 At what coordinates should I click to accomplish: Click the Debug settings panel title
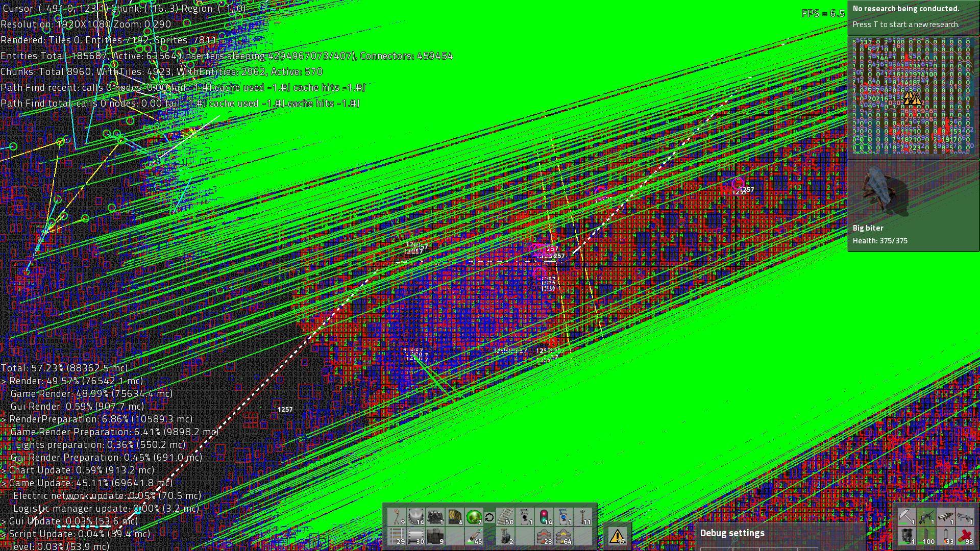(732, 533)
